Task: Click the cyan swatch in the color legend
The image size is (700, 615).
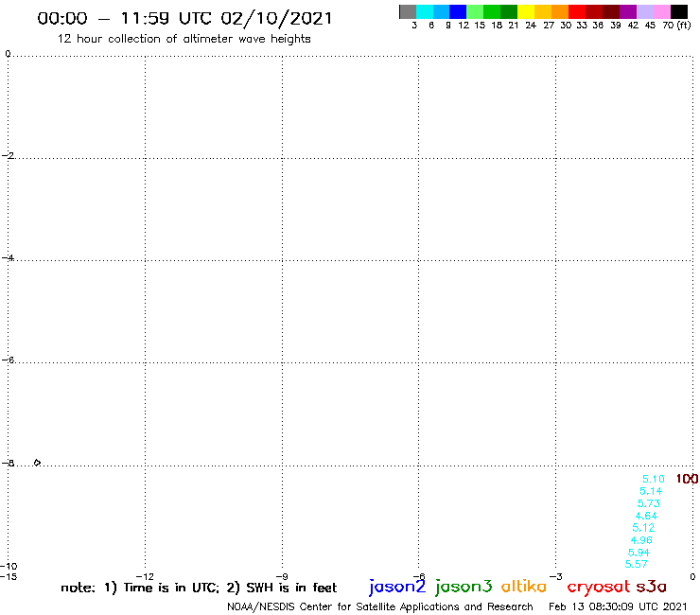Action: [425, 11]
